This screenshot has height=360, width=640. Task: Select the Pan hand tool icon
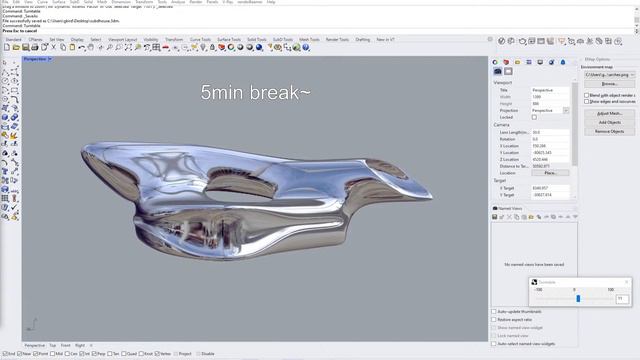(91, 47)
